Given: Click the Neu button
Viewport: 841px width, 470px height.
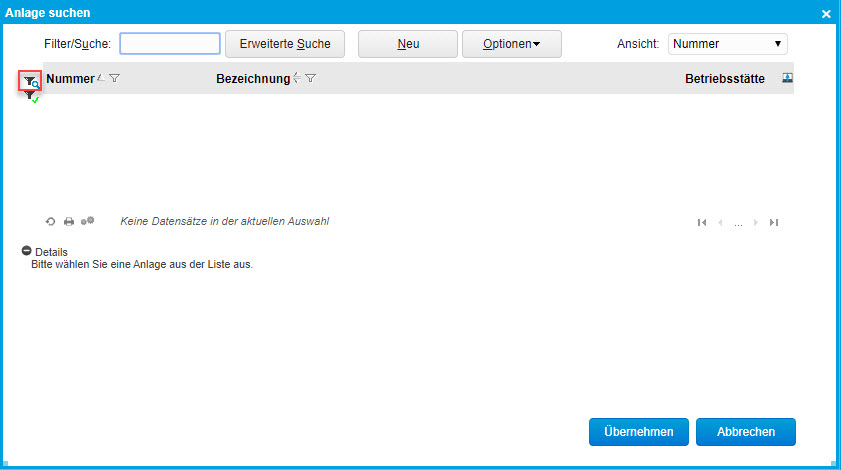Looking at the screenshot, I should pyautogui.click(x=408, y=44).
